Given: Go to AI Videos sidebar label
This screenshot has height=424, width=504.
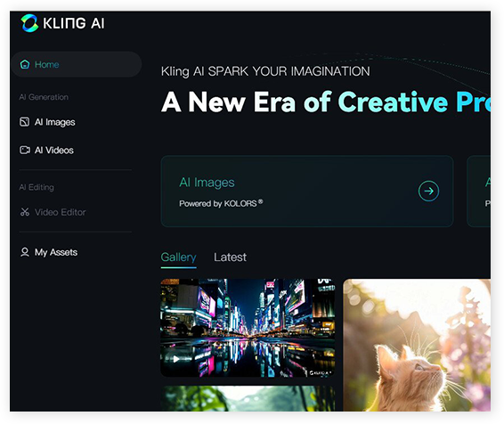Looking at the screenshot, I should click(54, 151).
